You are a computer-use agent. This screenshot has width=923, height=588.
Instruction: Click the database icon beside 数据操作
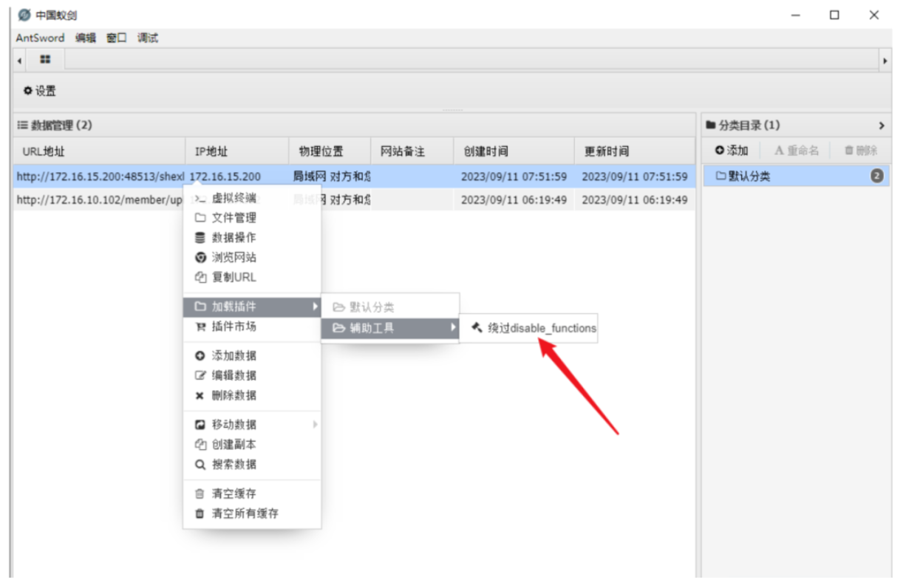[200, 238]
